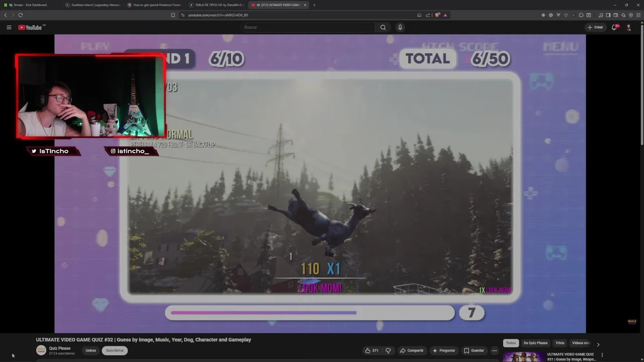Open the media control music note icon
This screenshot has width=644, height=362.
(601, 15)
